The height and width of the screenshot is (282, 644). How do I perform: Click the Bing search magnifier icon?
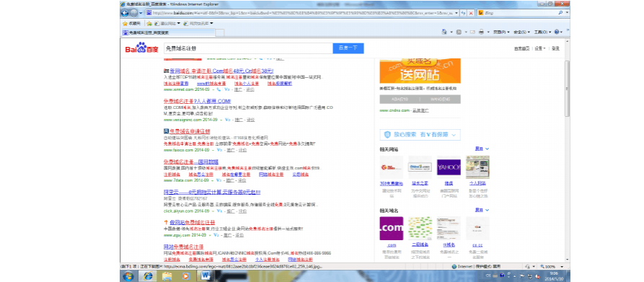[560, 13]
